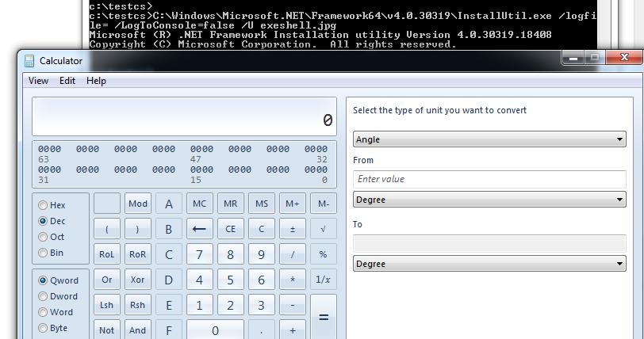Click the Lsh left shift button
The width and height of the screenshot is (644, 339).
coord(107,306)
